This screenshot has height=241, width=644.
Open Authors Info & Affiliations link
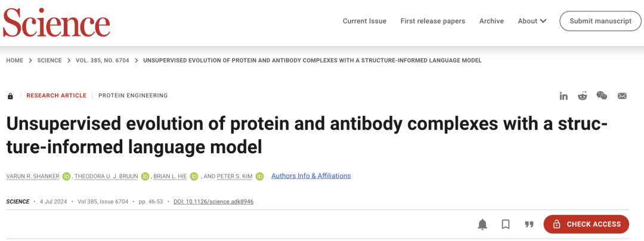311,176
